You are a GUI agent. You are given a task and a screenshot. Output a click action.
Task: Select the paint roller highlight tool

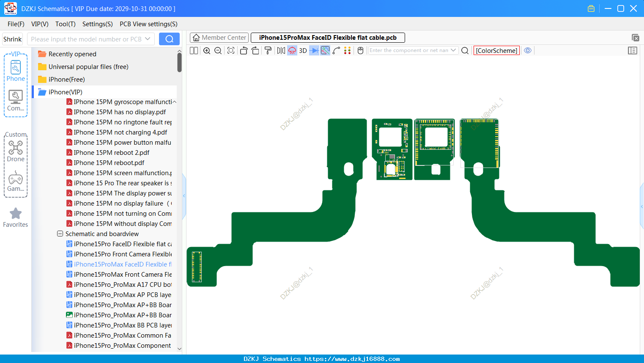coord(268,50)
